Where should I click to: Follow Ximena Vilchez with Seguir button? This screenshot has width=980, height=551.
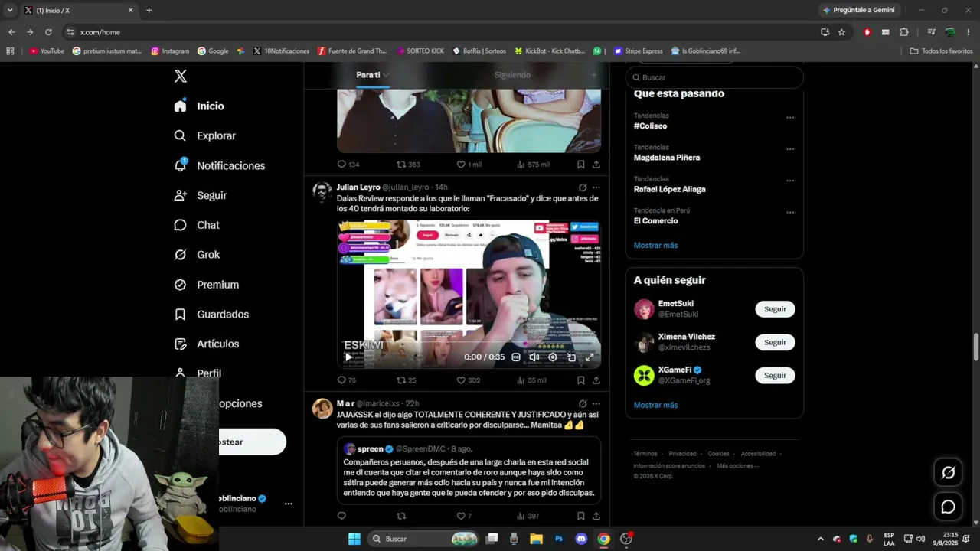(x=775, y=342)
